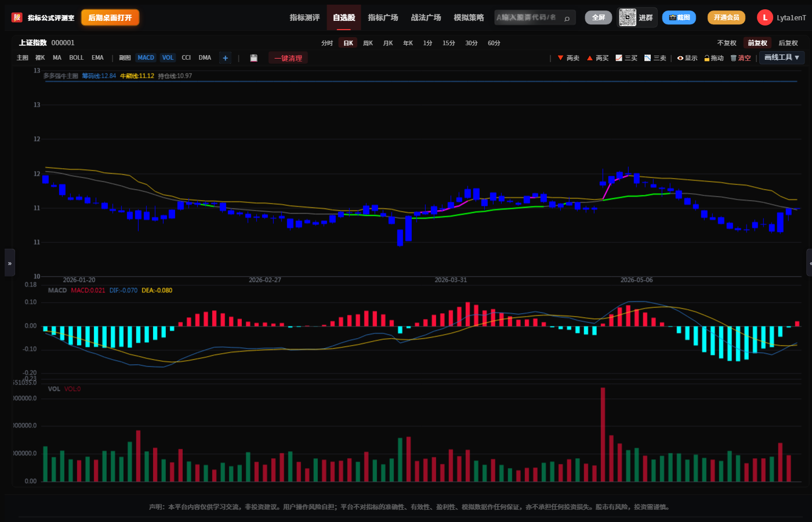The image size is (812, 522).
Task: Open the 模拟策略 tab
Action: click(x=469, y=17)
